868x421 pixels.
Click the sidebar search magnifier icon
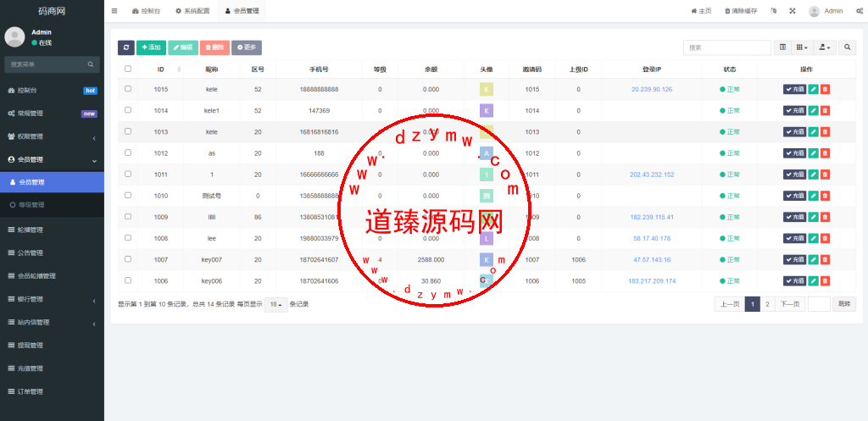pyautogui.click(x=90, y=64)
